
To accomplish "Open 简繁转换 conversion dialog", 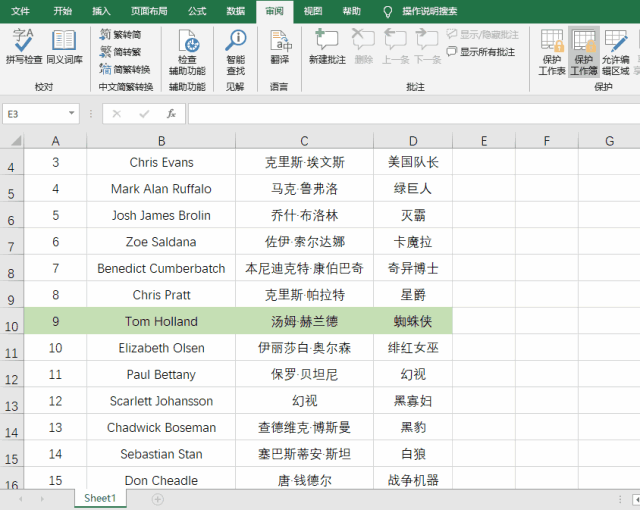I will tap(125, 69).
